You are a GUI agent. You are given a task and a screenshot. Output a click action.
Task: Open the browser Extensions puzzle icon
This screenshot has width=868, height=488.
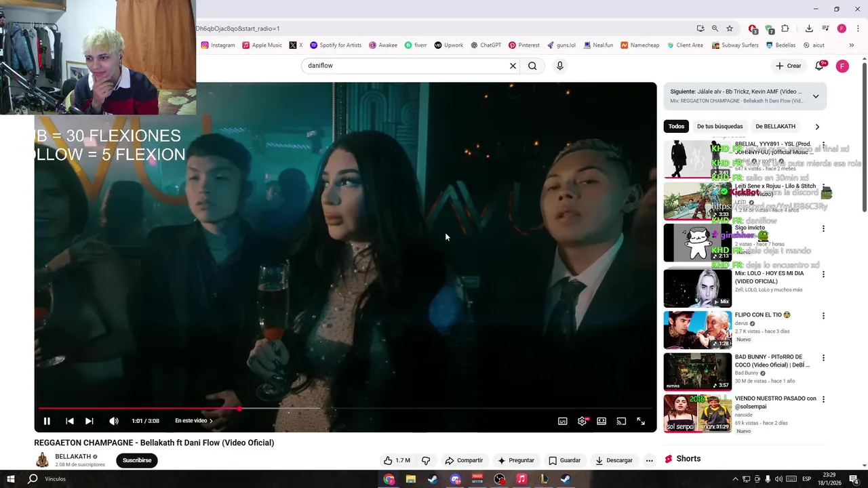(785, 28)
